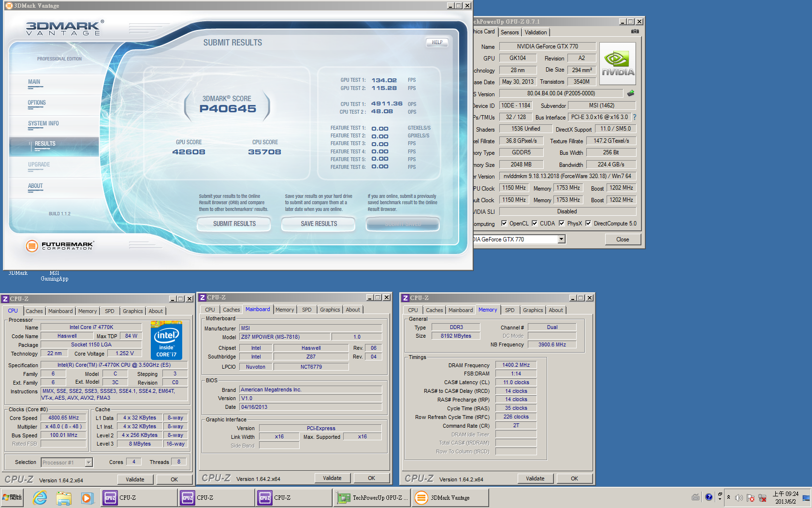The width and height of the screenshot is (812, 508).
Task: Click the Futuremark Corporation logo
Action: tap(60, 246)
